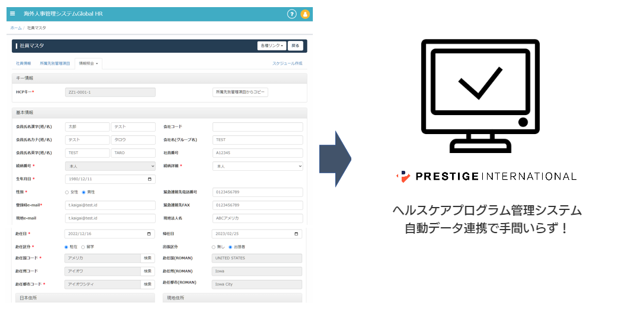Click the help question mark icon
Screen dimensions: 644x312
pos(291,14)
